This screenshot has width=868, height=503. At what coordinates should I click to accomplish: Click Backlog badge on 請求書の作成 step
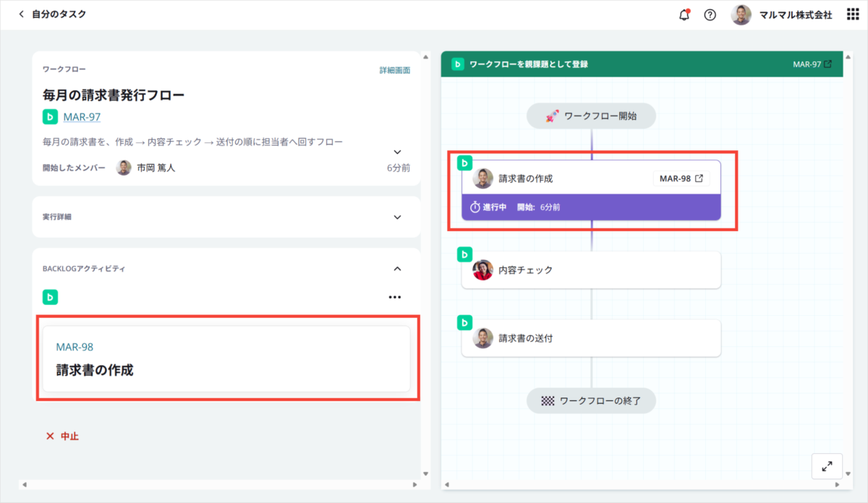464,163
